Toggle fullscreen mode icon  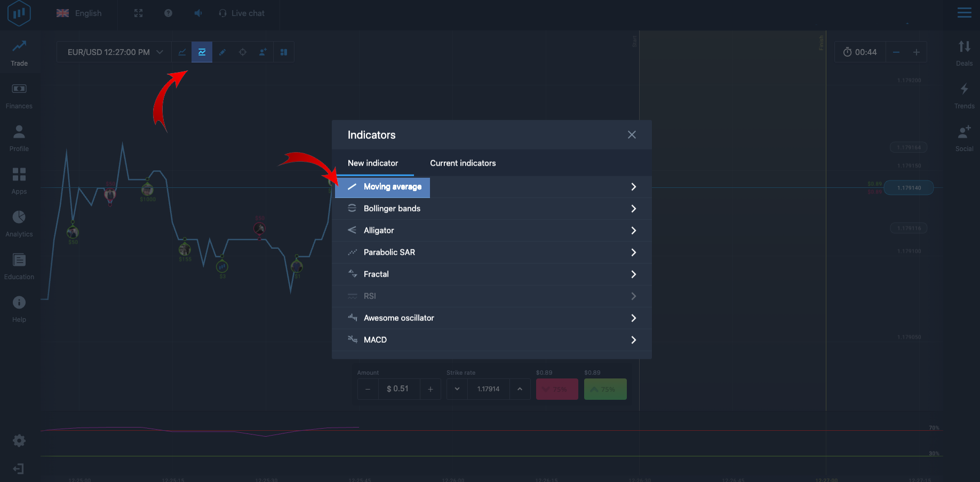click(139, 13)
